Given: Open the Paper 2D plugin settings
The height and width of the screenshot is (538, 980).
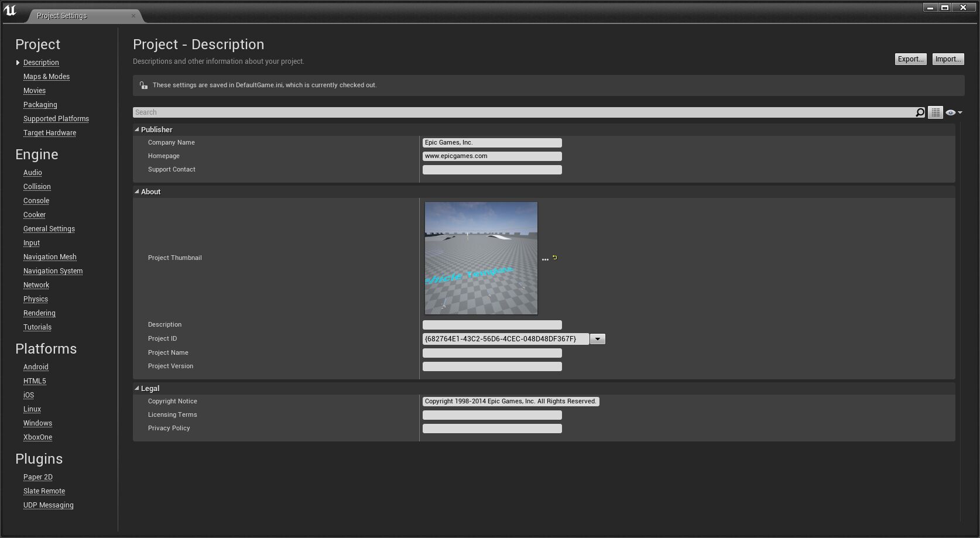Looking at the screenshot, I should coord(38,477).
